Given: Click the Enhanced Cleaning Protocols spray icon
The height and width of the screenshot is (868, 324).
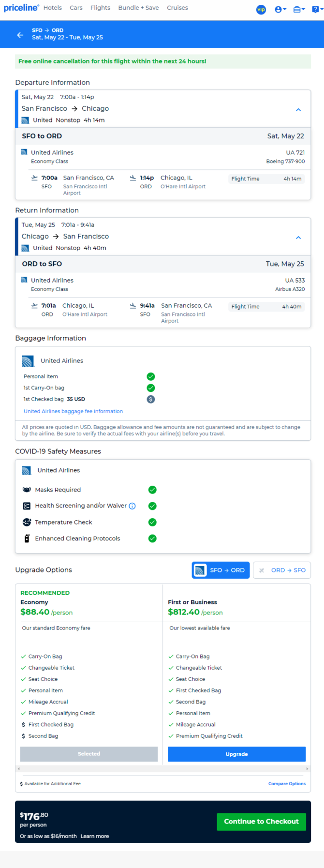Looking at the screenshot, I should click(x=27, y=539).
